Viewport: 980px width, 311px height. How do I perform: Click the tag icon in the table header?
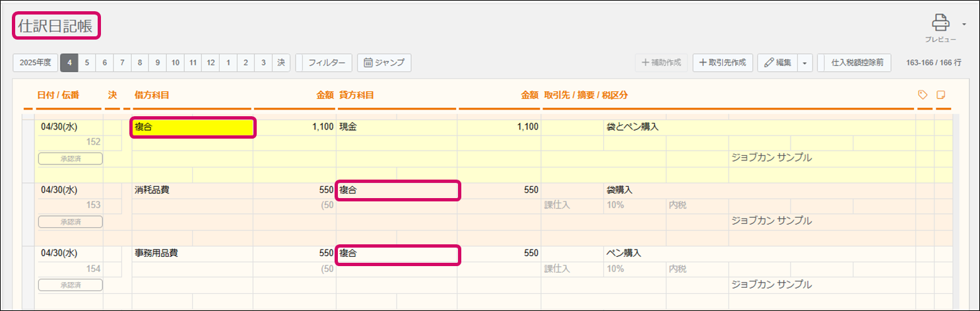[x=923, y=95]
